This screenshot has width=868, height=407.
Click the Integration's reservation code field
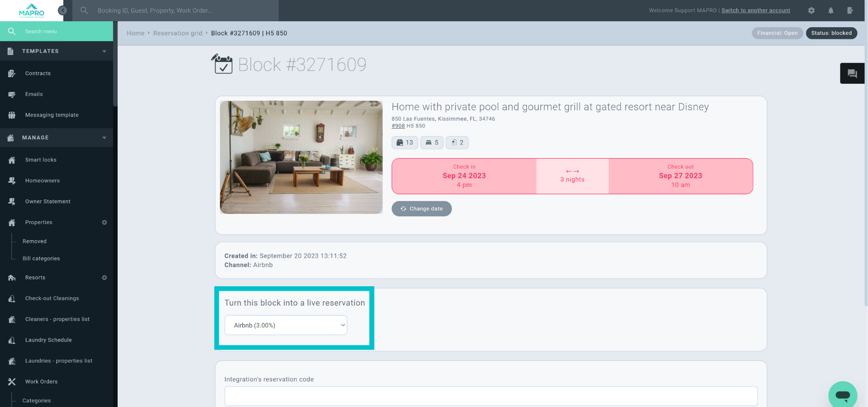(491, 396)
